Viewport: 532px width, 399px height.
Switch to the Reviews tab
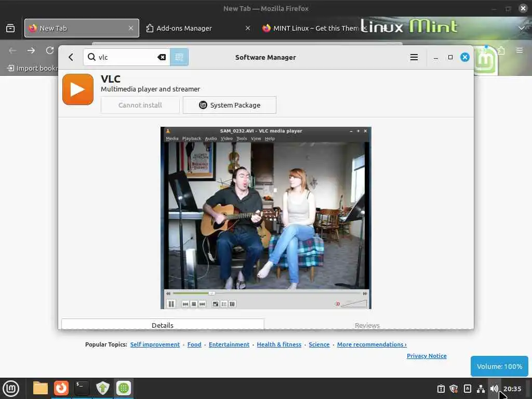point(367,325)
